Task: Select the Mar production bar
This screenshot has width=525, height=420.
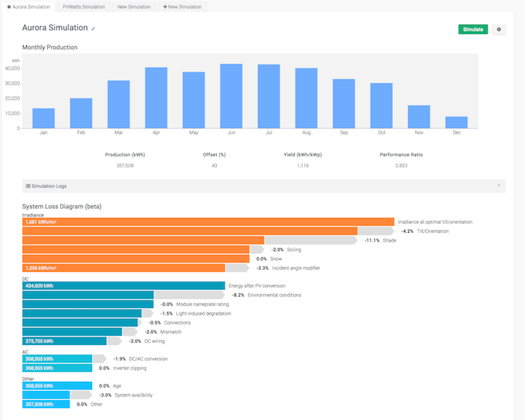Action: [x=118, y=104]
